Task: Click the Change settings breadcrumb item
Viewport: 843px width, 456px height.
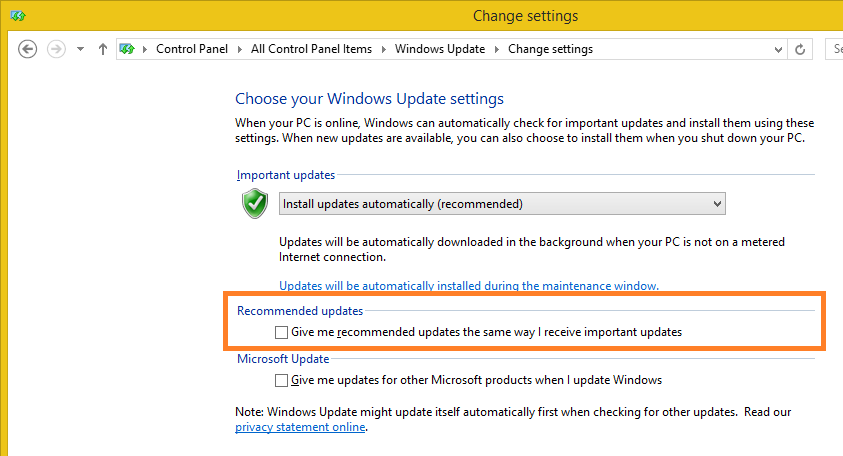Action: pyautogui.click(x=550, y=49)
